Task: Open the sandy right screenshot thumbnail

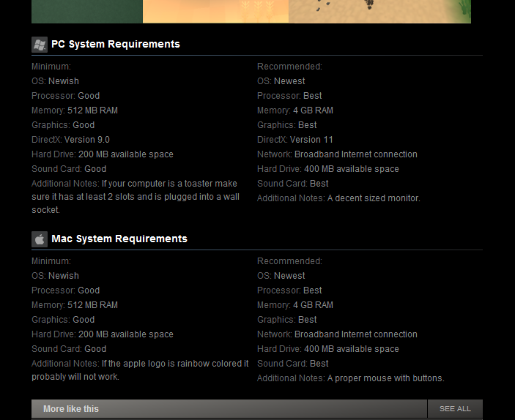Action: click(x=379, y=11)
